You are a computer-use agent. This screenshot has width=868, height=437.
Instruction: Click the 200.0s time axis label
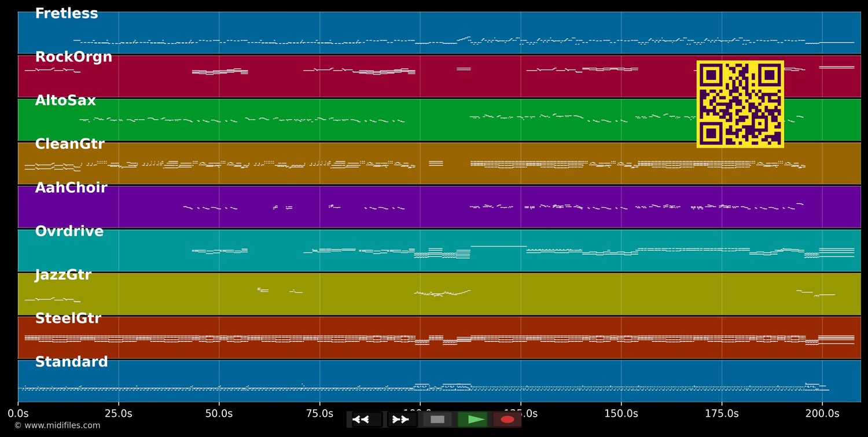pos(822,413)
